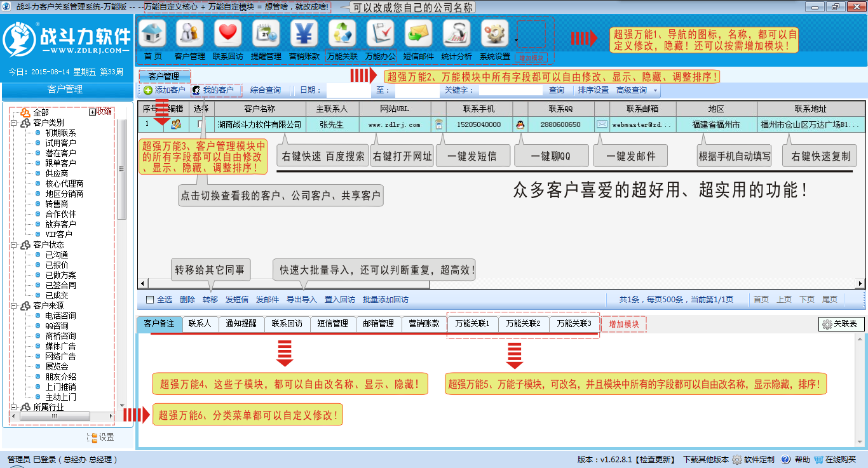Select the upper 客户管理 tab
The height and width of the screenshot is (468, 868).
tap(163, 76)
